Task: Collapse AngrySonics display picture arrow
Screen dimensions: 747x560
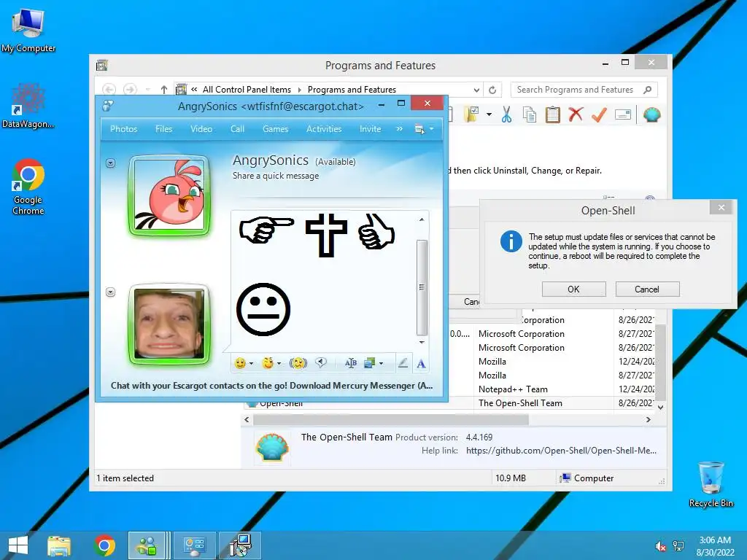Action: 111,163
